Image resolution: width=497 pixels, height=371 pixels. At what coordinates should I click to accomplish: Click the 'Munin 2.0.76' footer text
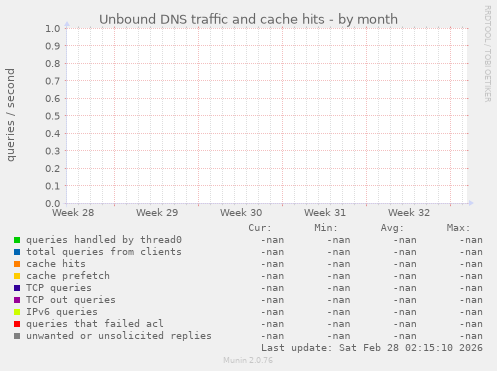coord(248,360)
